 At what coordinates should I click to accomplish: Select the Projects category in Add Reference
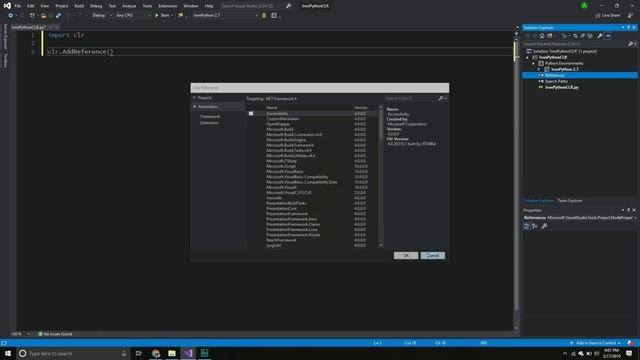click(x=204, y=98)
